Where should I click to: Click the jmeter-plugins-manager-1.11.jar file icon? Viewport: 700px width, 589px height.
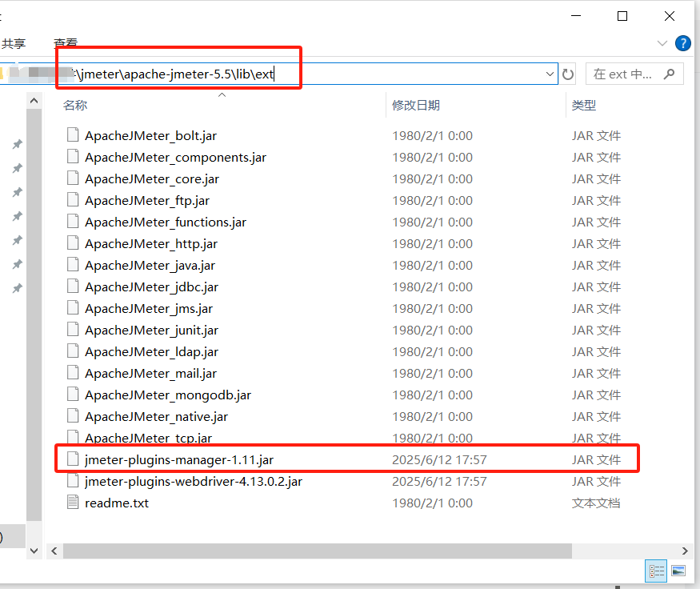pyautogui.click(x=73, y=459)
